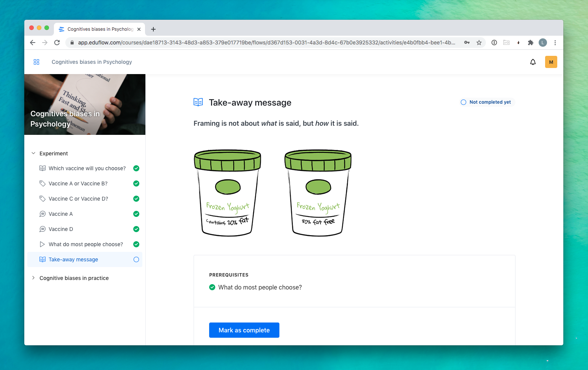Open Vaccine A or Vaccine B? activity
Screen dimensions: 588x370
point(78,183)
